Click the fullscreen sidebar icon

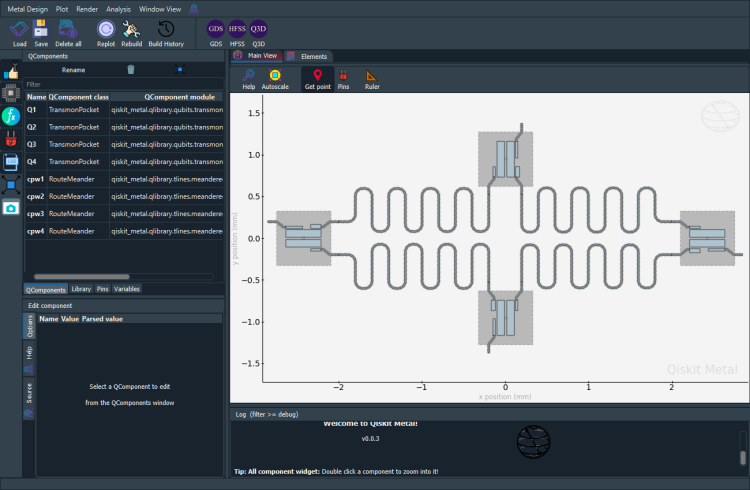pyautogui.click(x=11, y=185)
